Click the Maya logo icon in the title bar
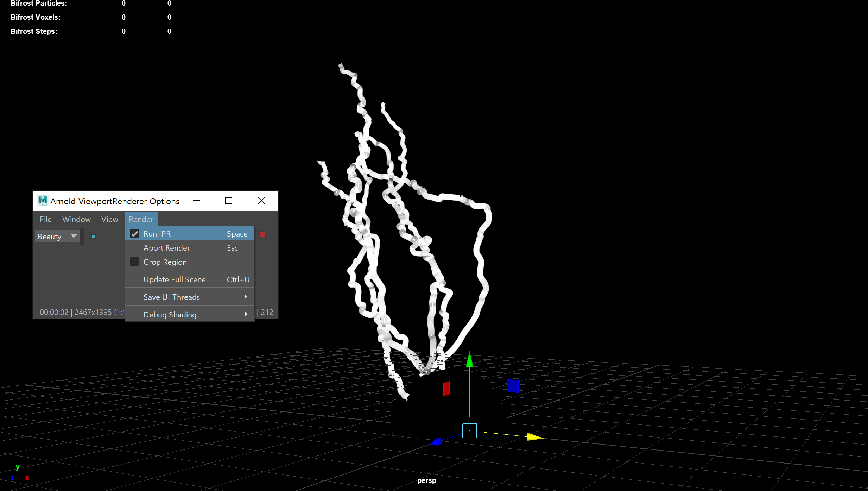The height and width of the screenshot is (491, 868). [x=43, y=201]
